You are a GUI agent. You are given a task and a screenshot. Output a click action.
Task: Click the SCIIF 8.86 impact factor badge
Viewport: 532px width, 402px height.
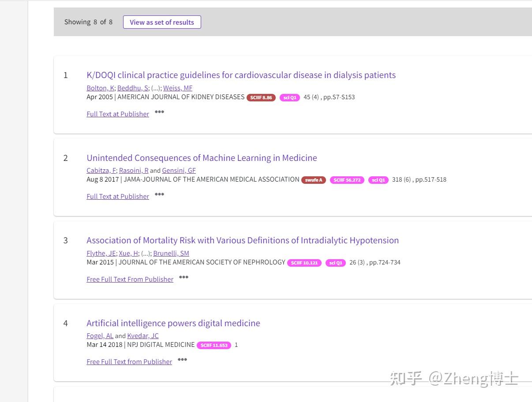point(261,97)
